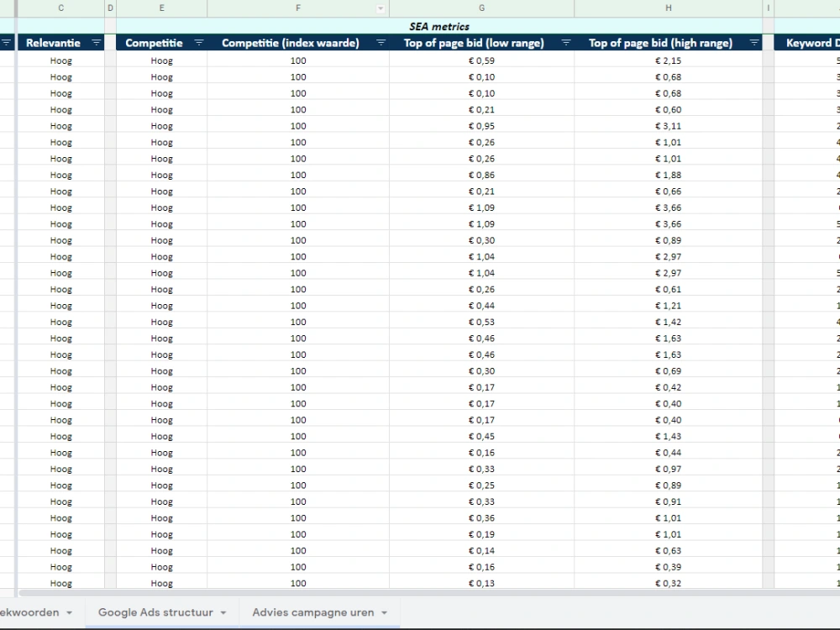Select cell with value € 0,59
Image resolution: width=840 pixels, height=630 pixels.
(x=481, y=60)
